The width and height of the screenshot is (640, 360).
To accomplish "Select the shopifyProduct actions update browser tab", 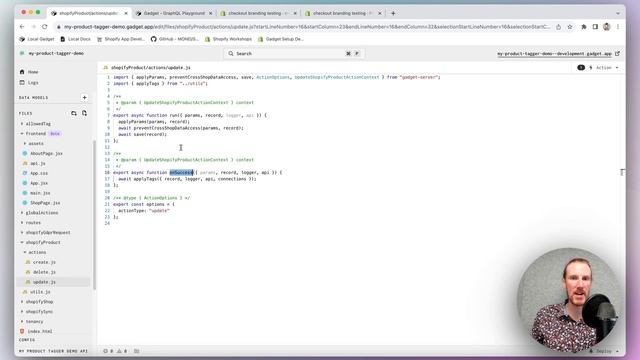I will [x=88, y=13].
